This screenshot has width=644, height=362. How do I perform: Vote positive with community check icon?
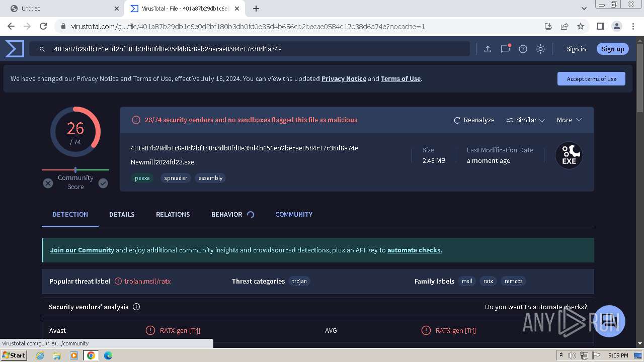(x=103, y=184)
